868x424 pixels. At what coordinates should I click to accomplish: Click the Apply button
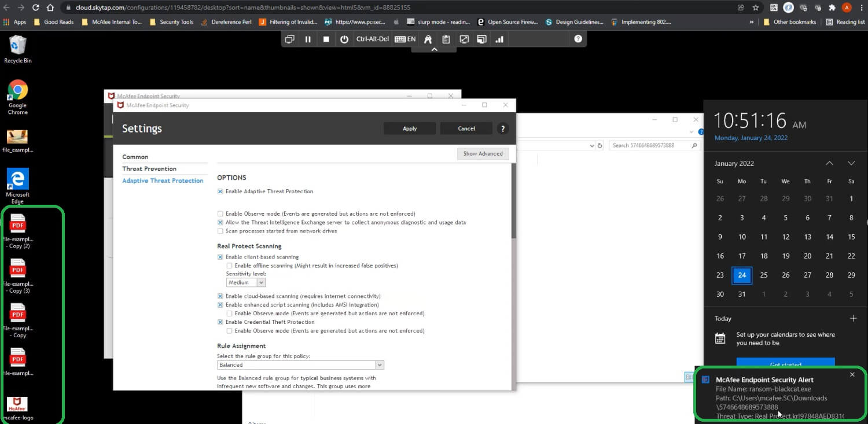click(x=410, y=128)
